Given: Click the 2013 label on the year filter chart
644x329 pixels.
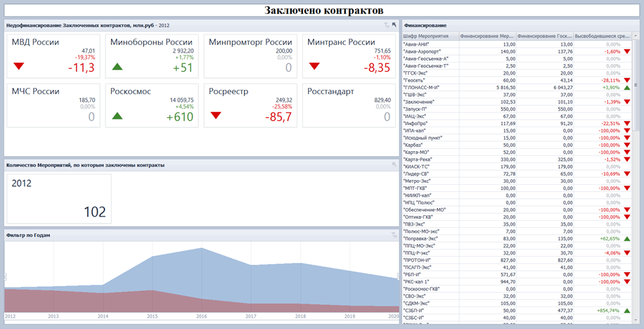Looking at the screenshot, I should tap(54, 316).
